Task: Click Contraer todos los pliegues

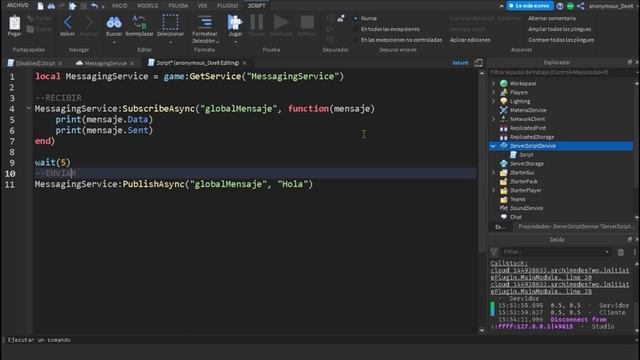Action: 561,40
